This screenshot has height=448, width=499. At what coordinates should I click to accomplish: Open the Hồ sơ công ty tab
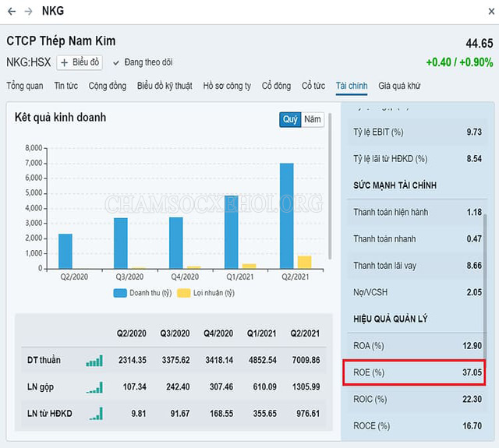(227, 86)
